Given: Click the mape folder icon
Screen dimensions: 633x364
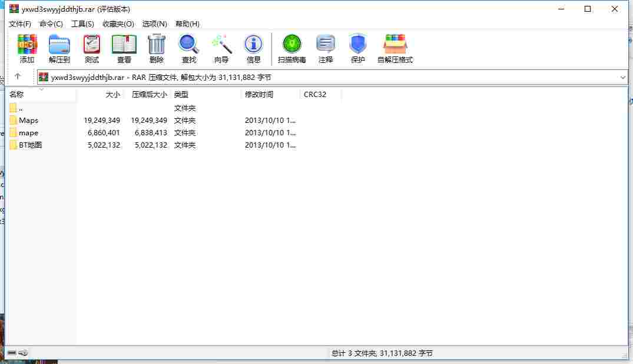Looking at the screenshot, I should pyautogui.click(x=14, y=133).
